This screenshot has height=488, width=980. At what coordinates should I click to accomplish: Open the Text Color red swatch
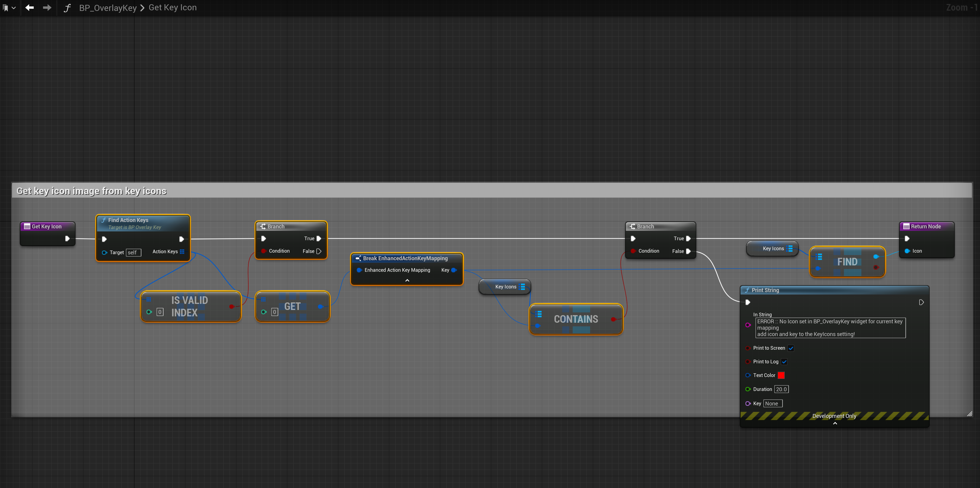(x=781, y=375)
